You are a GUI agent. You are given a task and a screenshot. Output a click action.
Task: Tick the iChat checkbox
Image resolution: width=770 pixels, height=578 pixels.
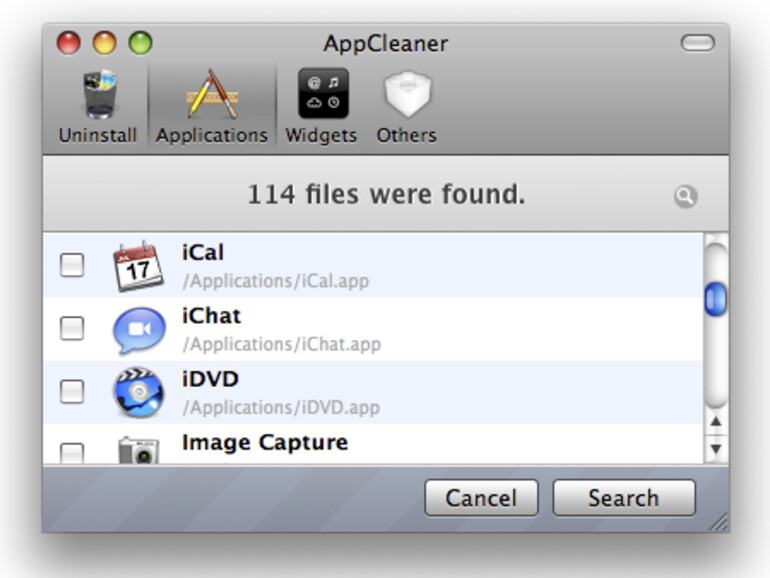pos(72,328)
